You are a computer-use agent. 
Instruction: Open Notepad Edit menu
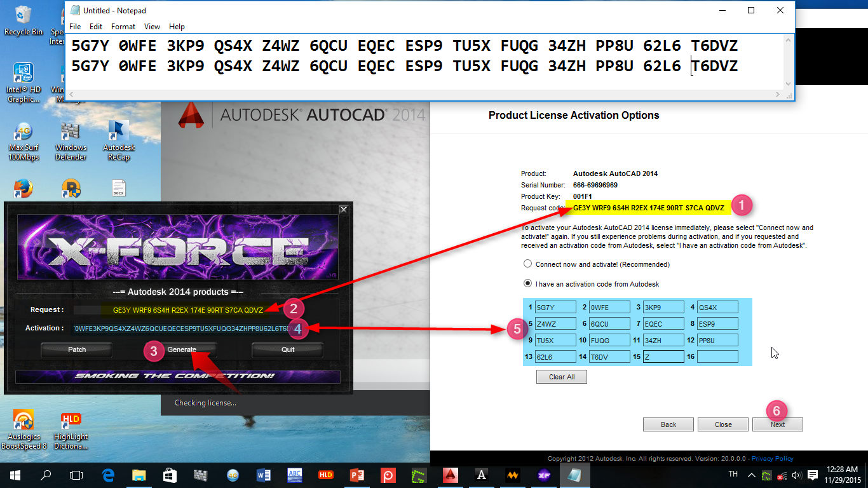(x=96, y=27)
